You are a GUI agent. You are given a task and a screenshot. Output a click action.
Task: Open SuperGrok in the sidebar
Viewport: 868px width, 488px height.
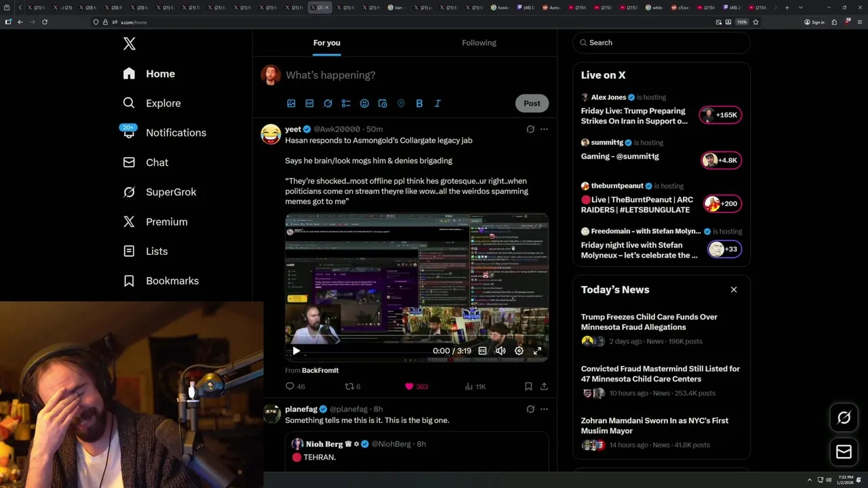(x=159, y=192)
